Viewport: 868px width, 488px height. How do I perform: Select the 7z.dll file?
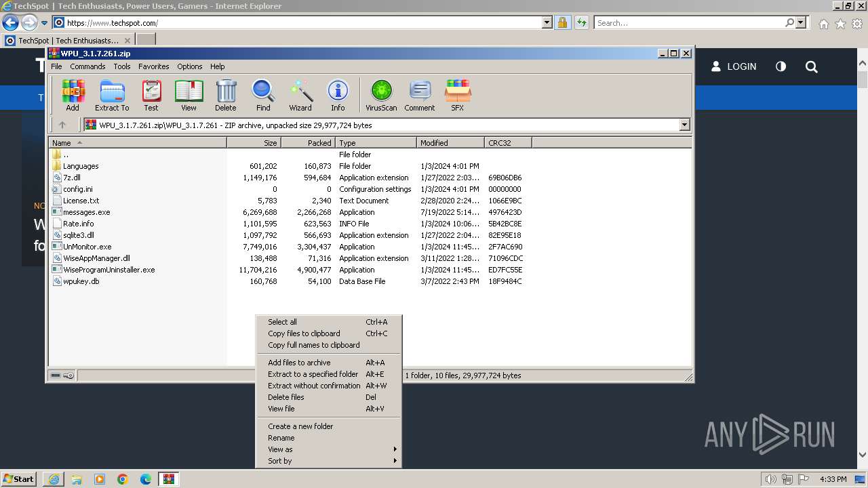point(71,178)
